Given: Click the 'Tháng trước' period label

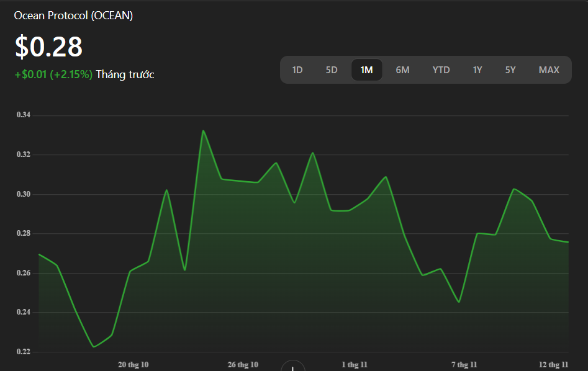Looking at the screenshot, I should 125,74.
